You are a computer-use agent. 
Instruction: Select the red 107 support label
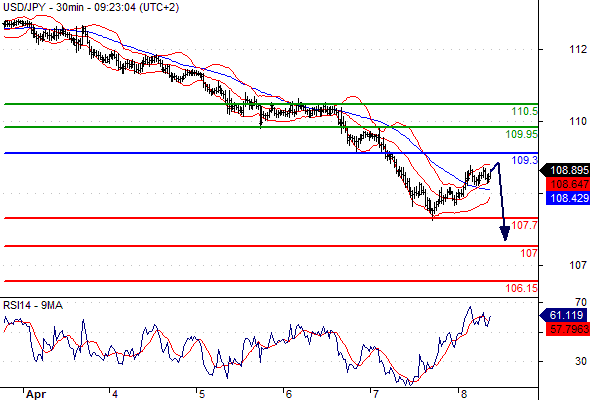[x=529, y=253]
